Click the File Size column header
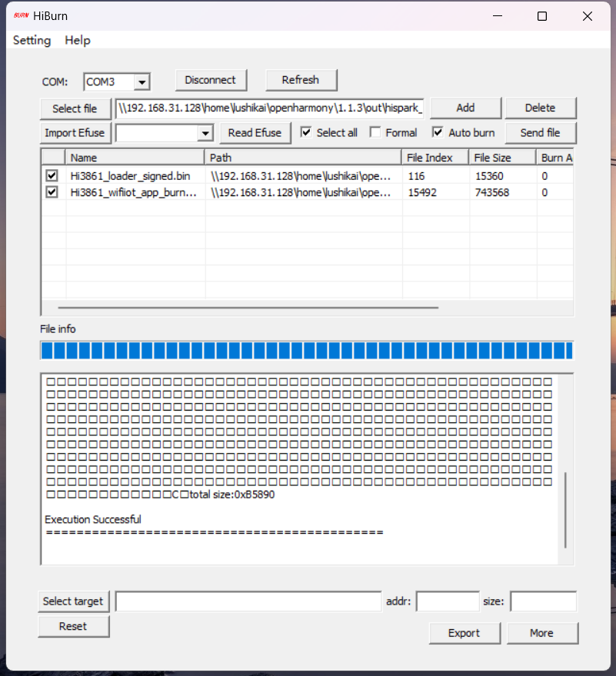Screen dimensions: 616x676 [x=503, y=158]
